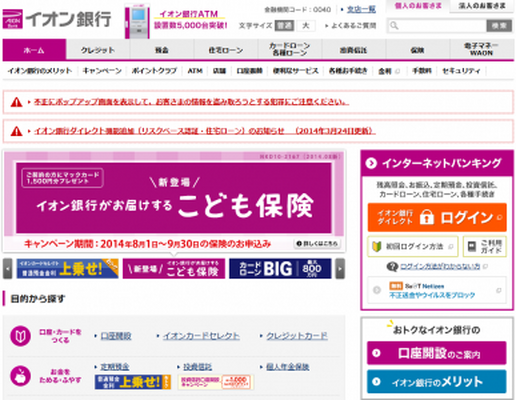Open 手数料 submenu item
Viewport: 516px width, 400px height.
pos(422,71)
